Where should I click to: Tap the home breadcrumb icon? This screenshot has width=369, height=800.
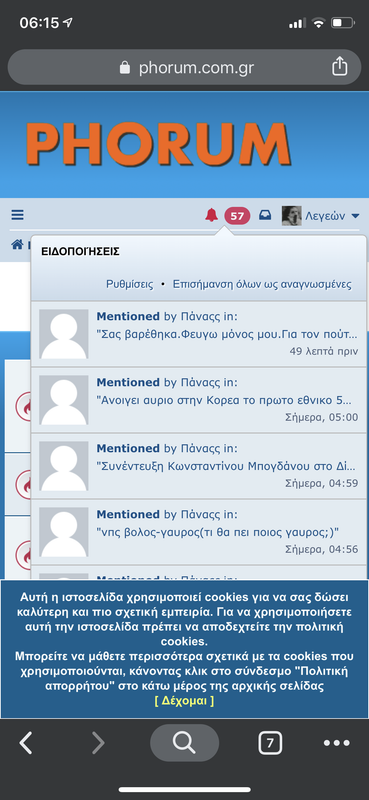17,245
